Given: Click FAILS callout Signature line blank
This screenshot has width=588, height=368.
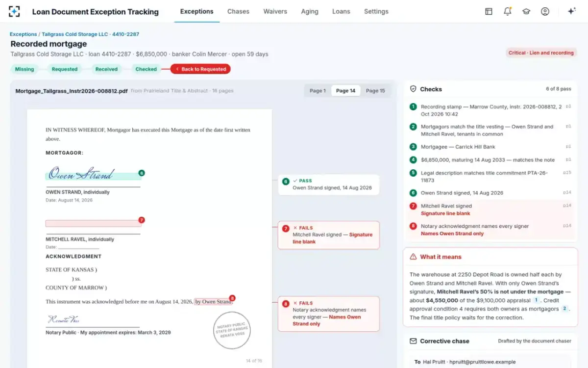Looking at the screenshot, I should point(329,235).
